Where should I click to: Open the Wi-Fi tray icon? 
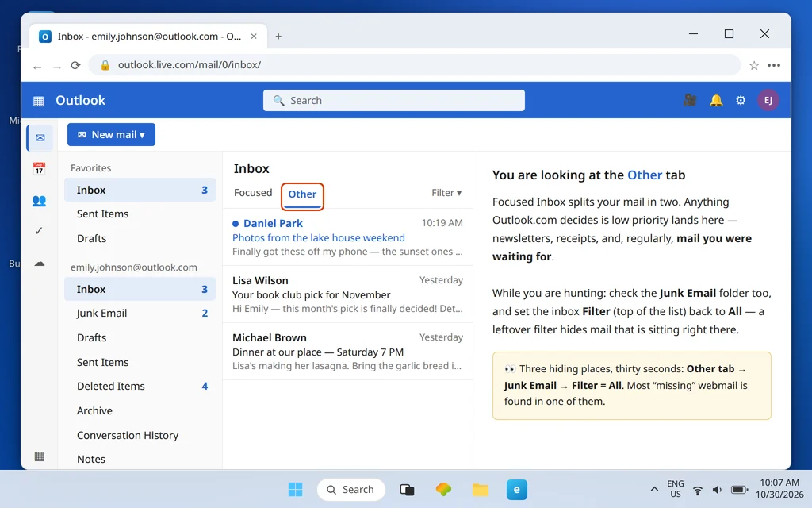point(698,490)
